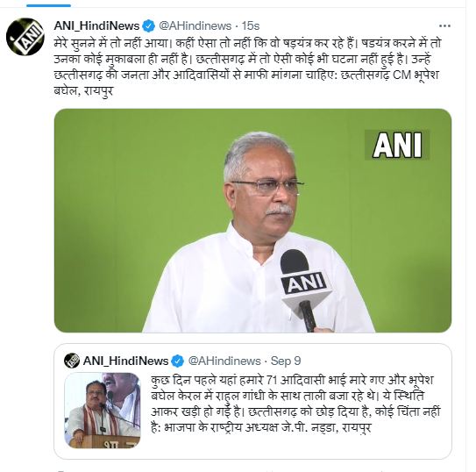
Task: Click ANI_HindiNews name in the quoted tweet
Action: tap(125, 361)
